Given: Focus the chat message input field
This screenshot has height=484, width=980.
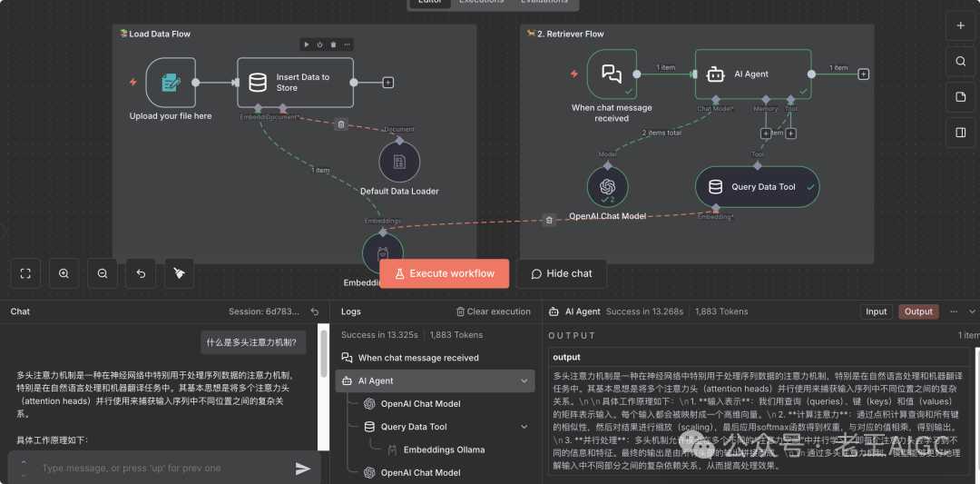Looking at the screenshot, I should tap(163, 469).
